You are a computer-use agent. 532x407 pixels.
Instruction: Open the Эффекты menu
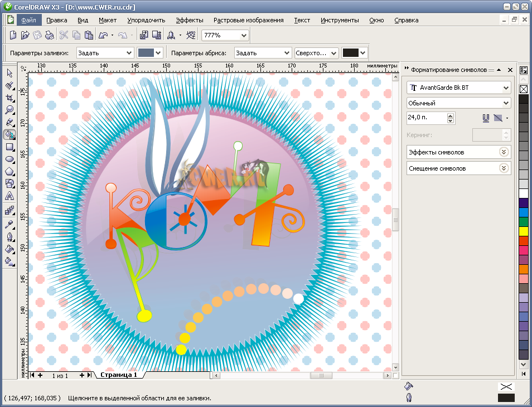190,20
